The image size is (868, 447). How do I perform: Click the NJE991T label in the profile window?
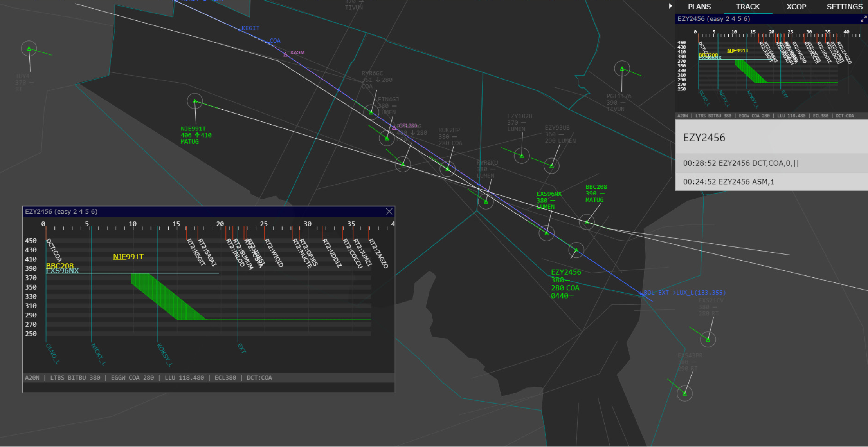[x=128, y=257]
